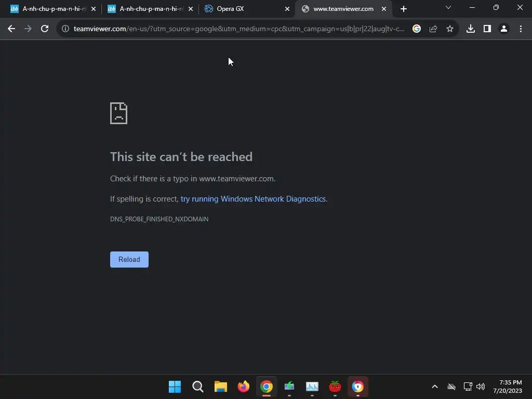Go back to the previous page
Screen dimensions: 532x399
[11, 29]
